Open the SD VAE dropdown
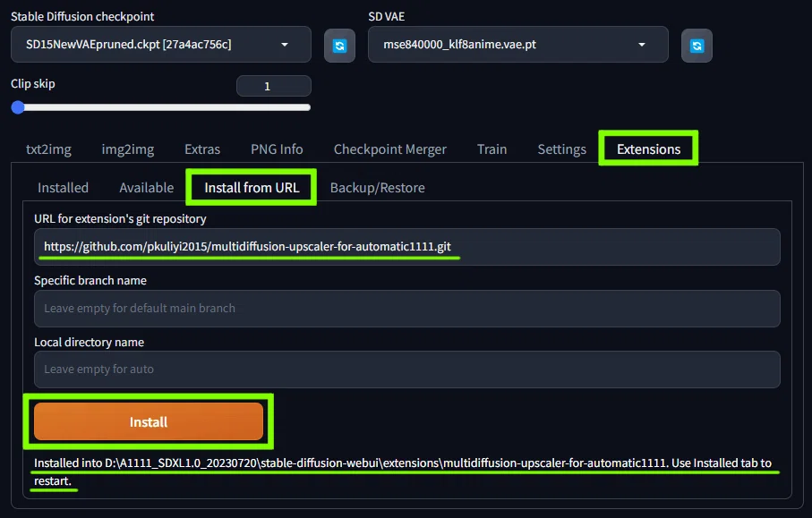This screenshot has width=812, height=518. [x=517, y=45]
